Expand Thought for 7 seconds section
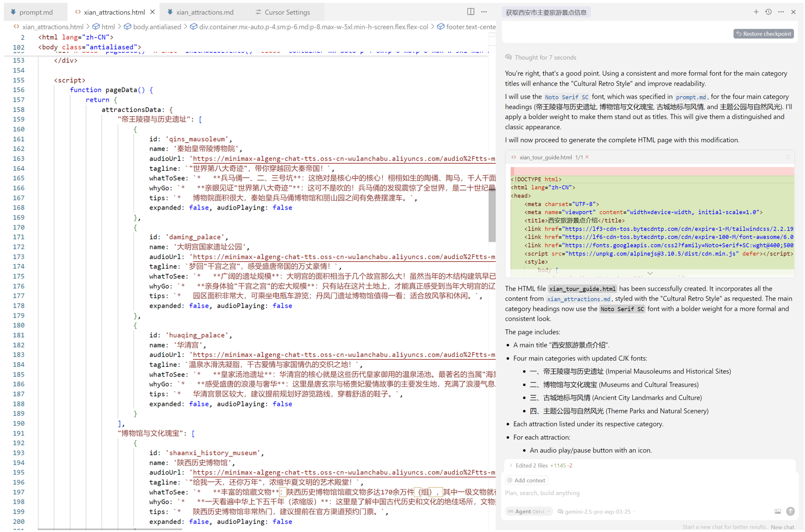The image size is (805, 532). [x=545, y=57]
